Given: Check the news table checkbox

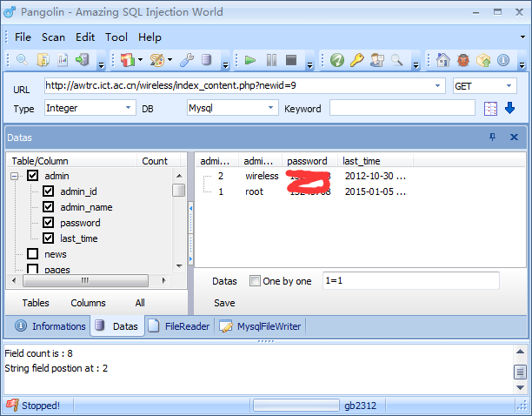Looking at the screenshot, I should [32, 253].
